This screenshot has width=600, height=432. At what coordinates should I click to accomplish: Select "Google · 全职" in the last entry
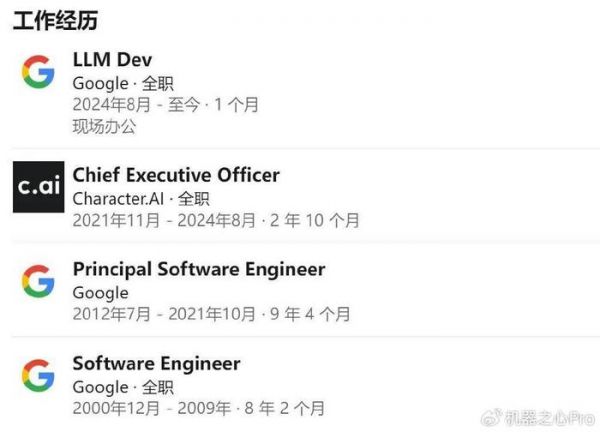tap(123, 387)
